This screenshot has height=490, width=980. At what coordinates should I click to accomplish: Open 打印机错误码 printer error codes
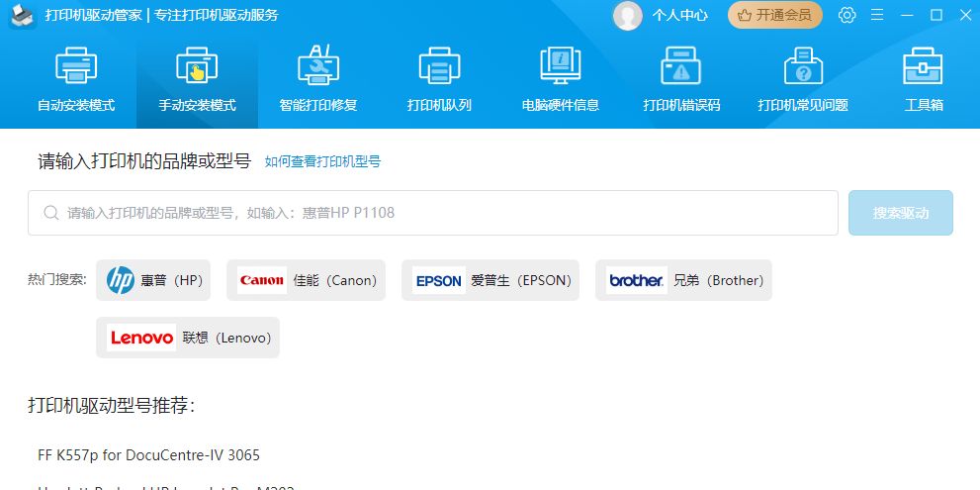[681, 81]
